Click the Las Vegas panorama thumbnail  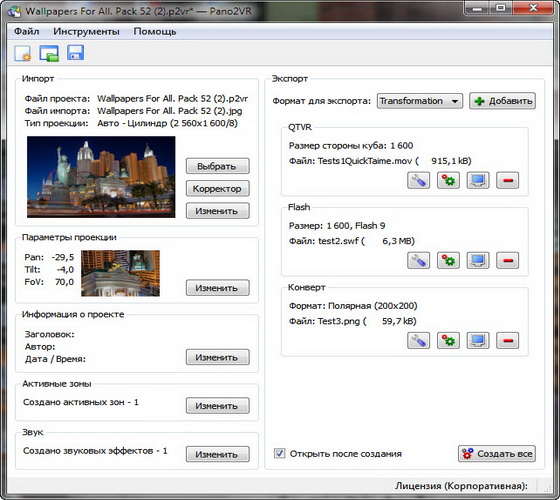101,177
